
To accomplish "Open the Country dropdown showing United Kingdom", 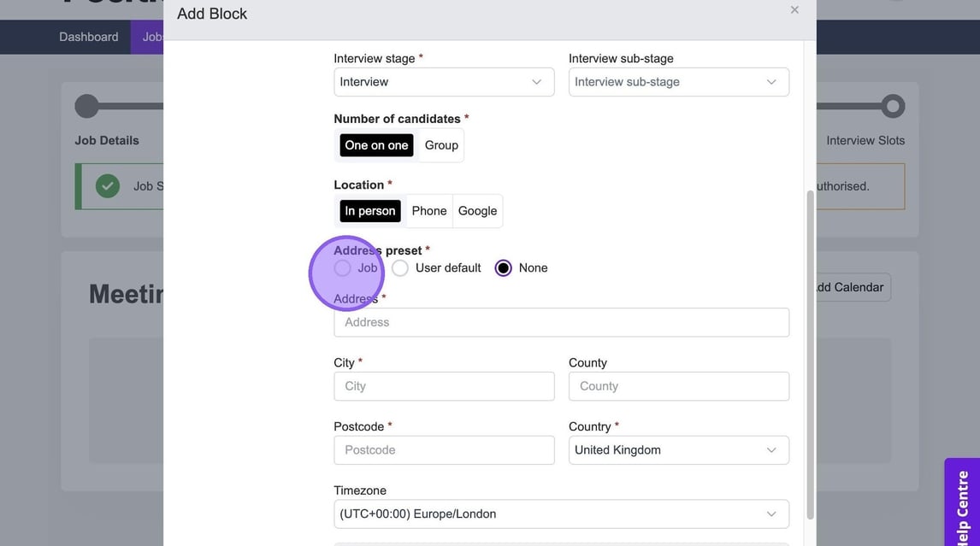I will [678, 450].
